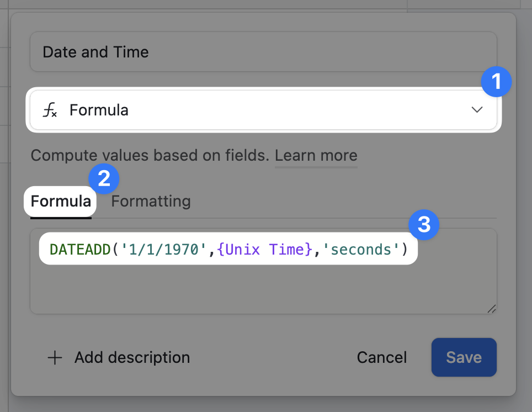This screenshot has width=532, height=412.
Task: Open the Formula field type selector
Action: (264, 110)
